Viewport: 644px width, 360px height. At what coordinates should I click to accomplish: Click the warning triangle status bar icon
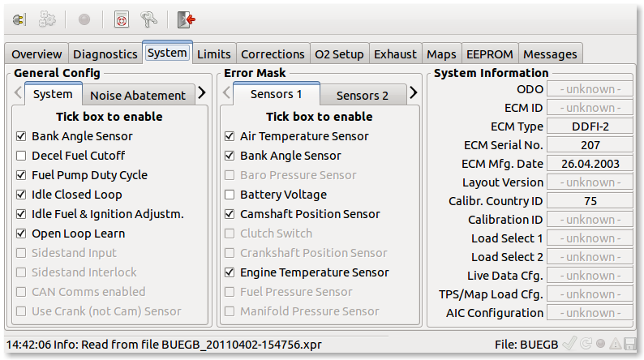(616, 344)
